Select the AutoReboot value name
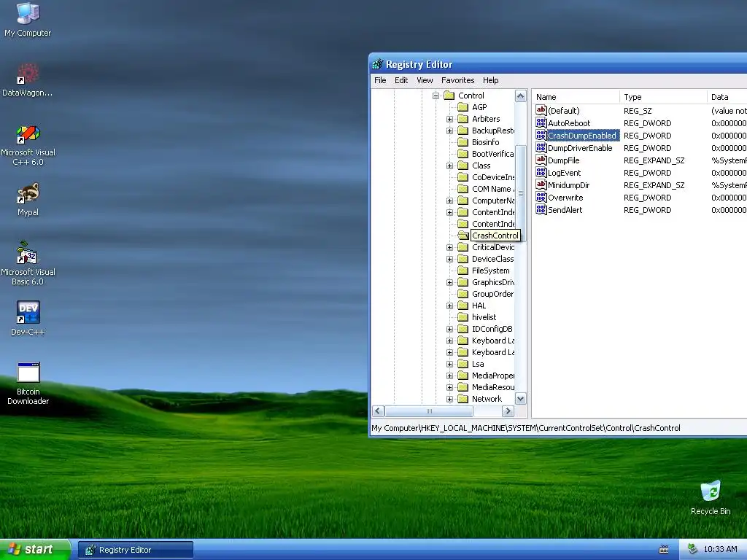The width and height of the screenshot is (747, 560). coord(569,123)
